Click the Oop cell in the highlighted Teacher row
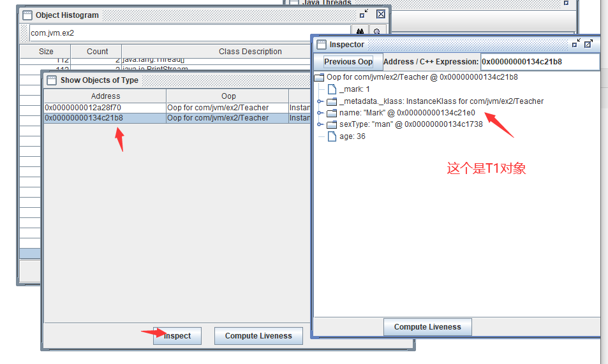The width and height of the screenshot is (608, 364). coord(228,118)
